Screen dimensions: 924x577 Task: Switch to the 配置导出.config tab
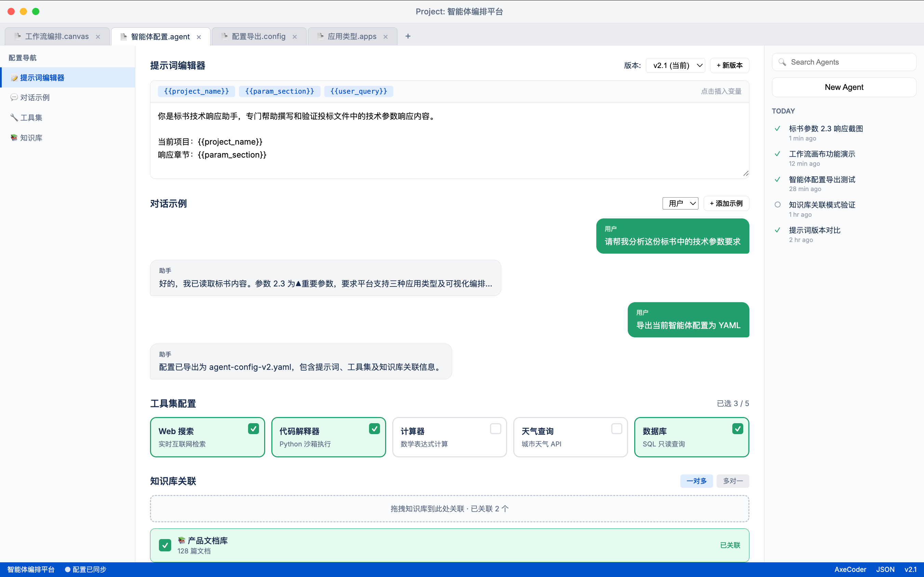click(x=259, y=37)
